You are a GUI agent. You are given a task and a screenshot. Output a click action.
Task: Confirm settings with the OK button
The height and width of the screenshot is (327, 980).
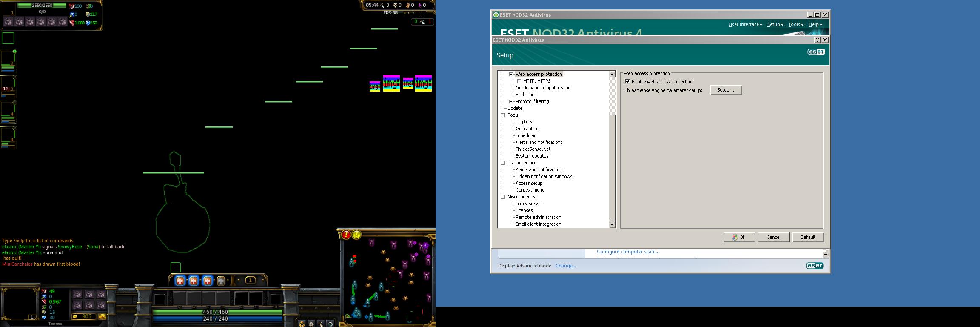pyautogui.click(x=739, y=237)
